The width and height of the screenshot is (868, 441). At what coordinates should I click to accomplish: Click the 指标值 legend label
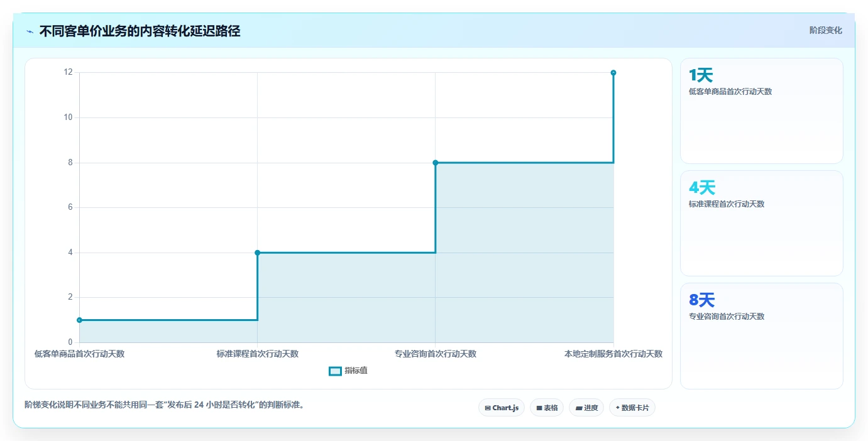(356, 371)
